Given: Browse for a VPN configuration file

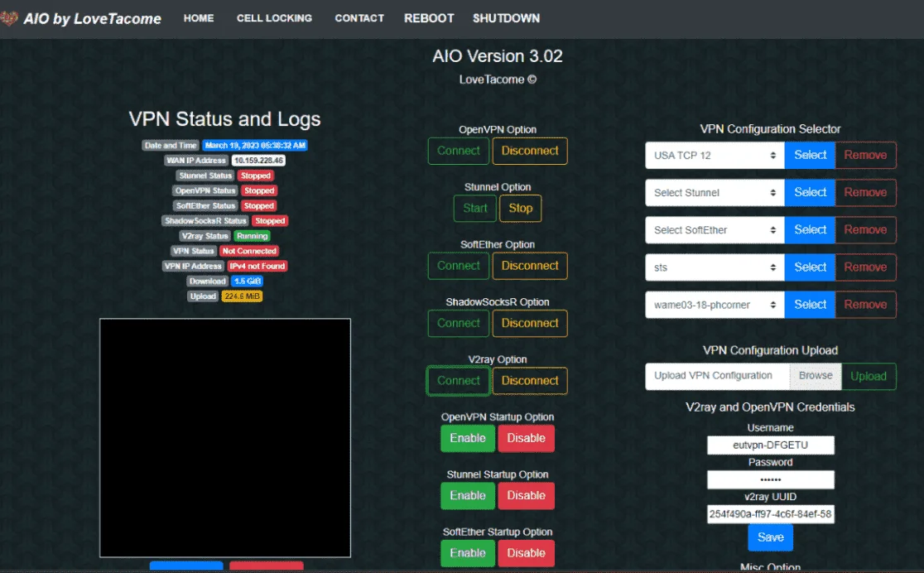Looking at the screenshot, I should [x=816, y=376].
